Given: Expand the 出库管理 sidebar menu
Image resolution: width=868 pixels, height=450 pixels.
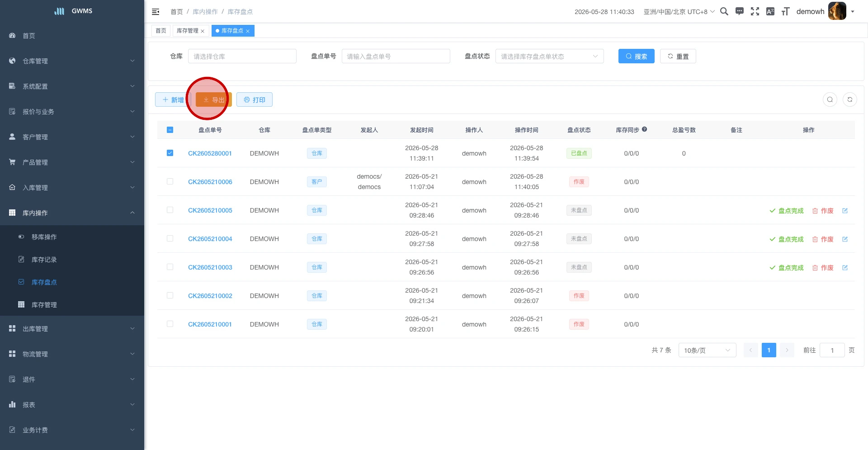Looking at the screenshot, I should point(72,328).
